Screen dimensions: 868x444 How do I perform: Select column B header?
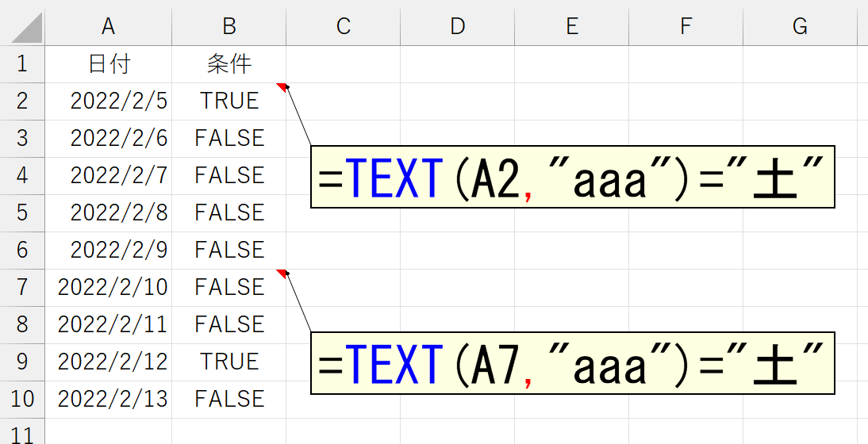[229, 26]
